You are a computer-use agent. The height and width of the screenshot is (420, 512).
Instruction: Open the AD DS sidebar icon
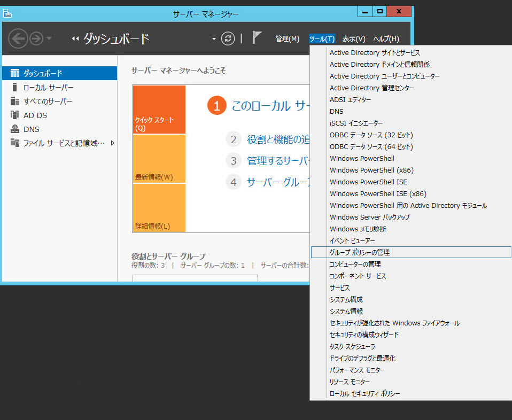pos(15,115)
